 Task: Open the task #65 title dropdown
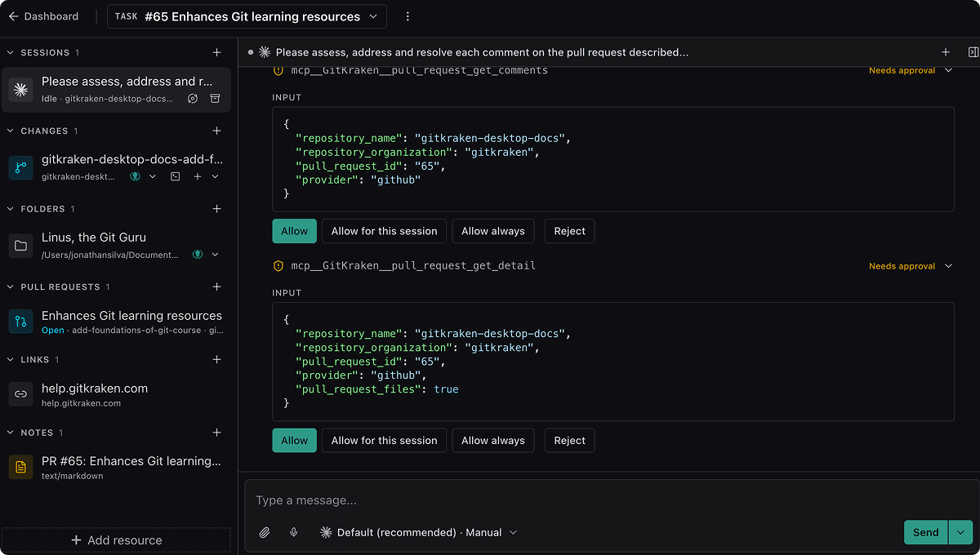click(247, 16)
